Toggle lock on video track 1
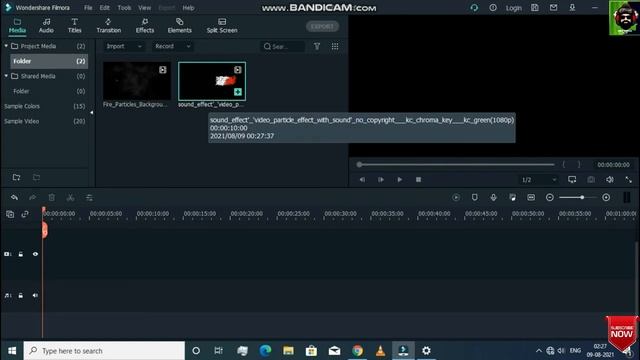The height and width of the screenshot is (360, 640). tap(21, 254)
